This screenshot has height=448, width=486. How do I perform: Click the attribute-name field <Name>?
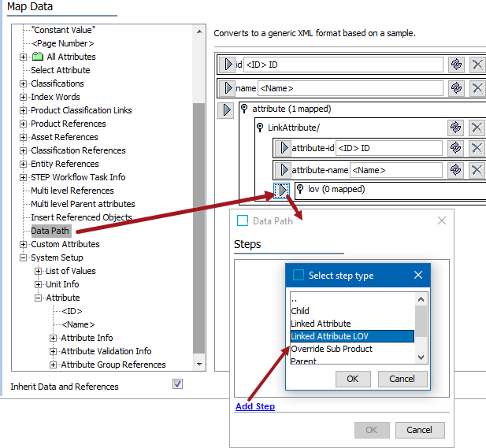[x=396, y=170]
